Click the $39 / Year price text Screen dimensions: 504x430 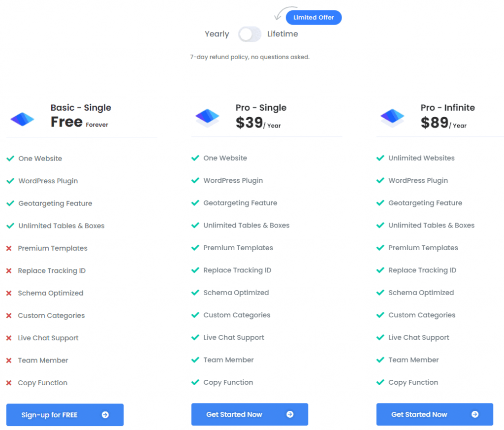point(258,123)
